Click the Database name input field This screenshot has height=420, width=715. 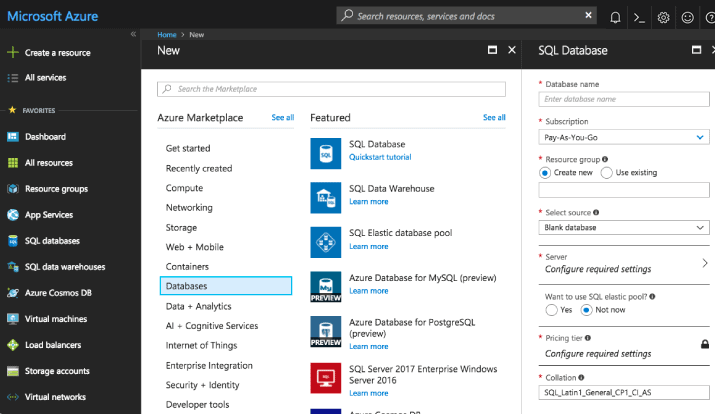point(624,99)
